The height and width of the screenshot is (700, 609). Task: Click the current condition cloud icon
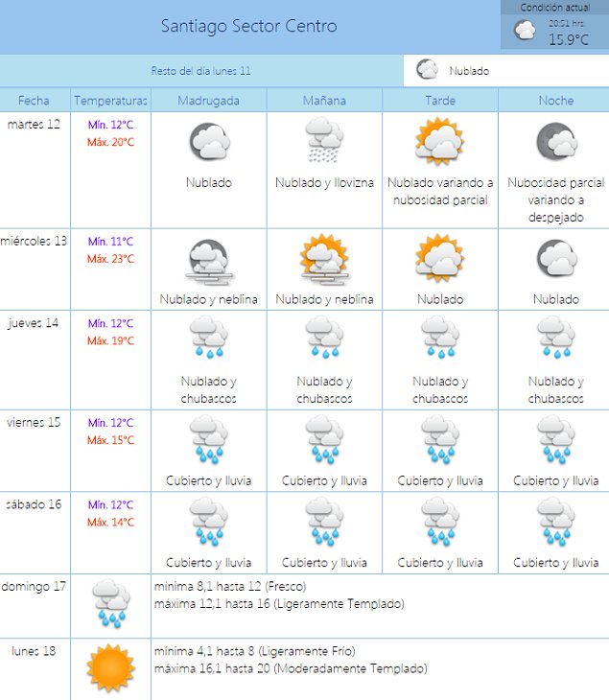pyautogui.click(x=525, y=31)
